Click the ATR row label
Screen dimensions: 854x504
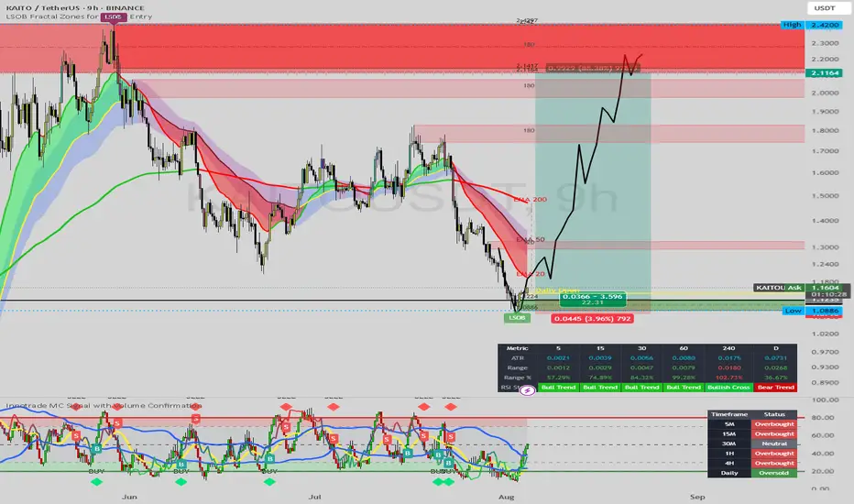click(518, 358)
